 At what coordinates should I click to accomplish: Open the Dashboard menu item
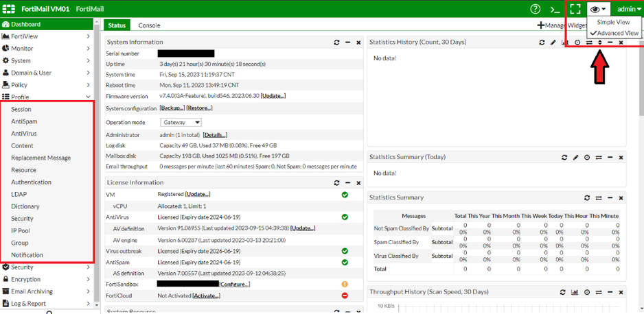[x=46, y=24]
